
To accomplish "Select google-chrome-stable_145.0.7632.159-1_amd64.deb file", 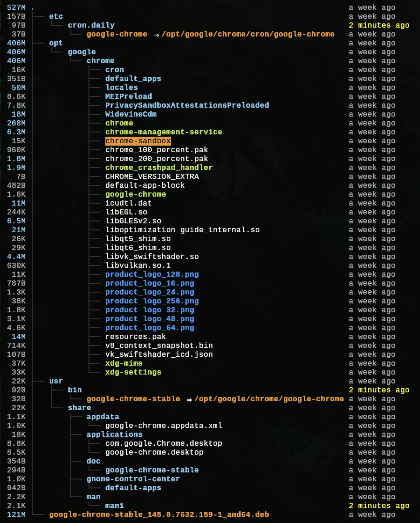I will tap(159, 514).
